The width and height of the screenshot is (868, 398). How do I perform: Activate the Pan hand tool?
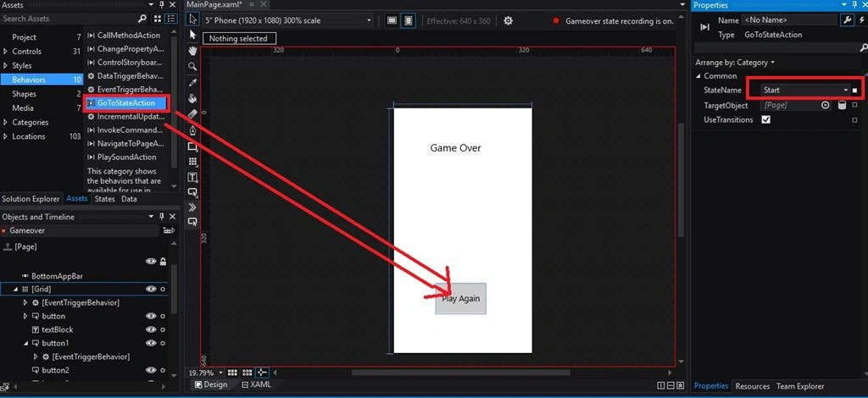click(x=192, y=51)
